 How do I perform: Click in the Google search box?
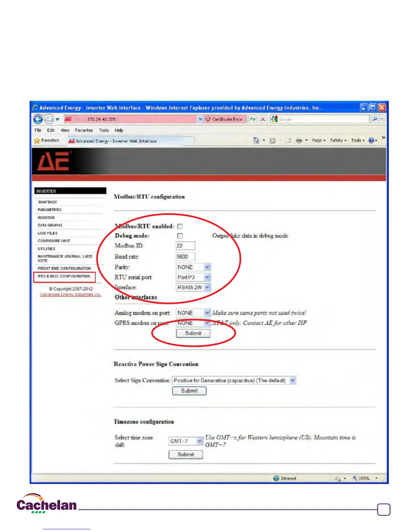tap(320, 119)
